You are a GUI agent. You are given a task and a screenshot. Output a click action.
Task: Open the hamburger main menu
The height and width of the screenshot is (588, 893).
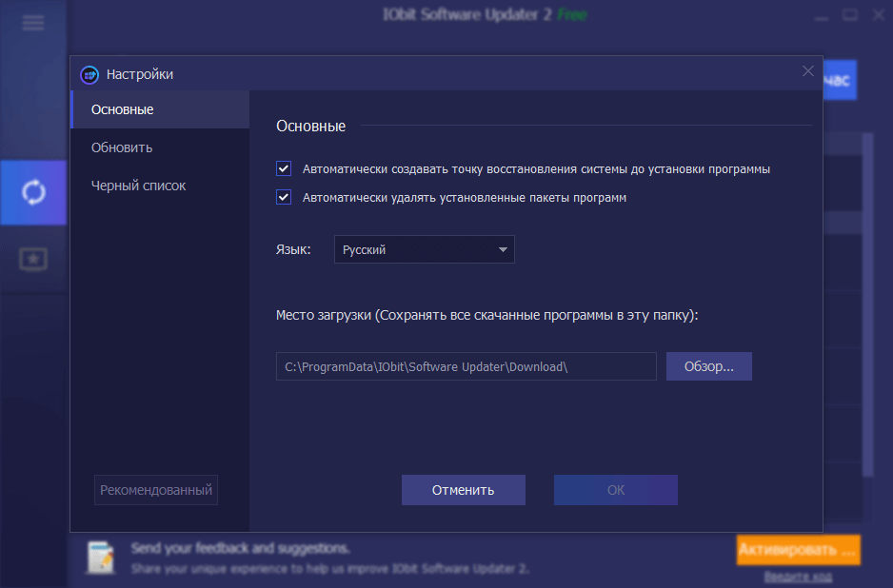pos(33,23)
